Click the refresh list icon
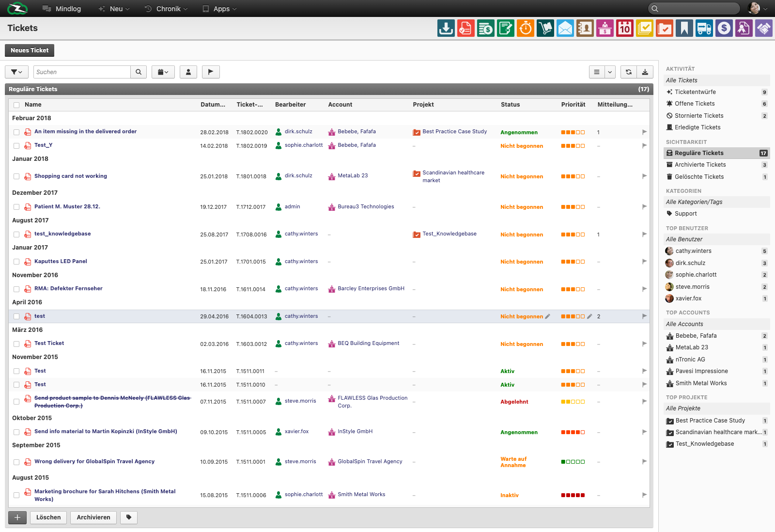The image size is (775, 532). pos(629,72)
